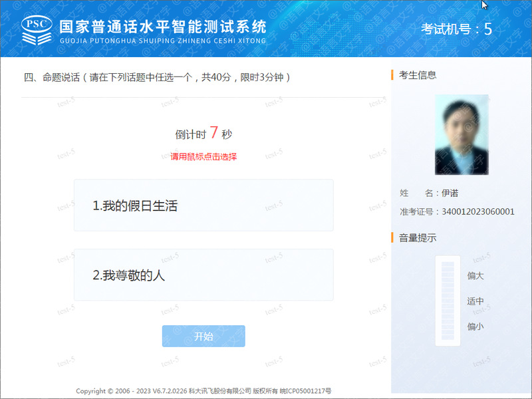This screenshot has height=399, width=532.
Task: Choose topic 2 我尊敬的人
Action: [203, 275]
